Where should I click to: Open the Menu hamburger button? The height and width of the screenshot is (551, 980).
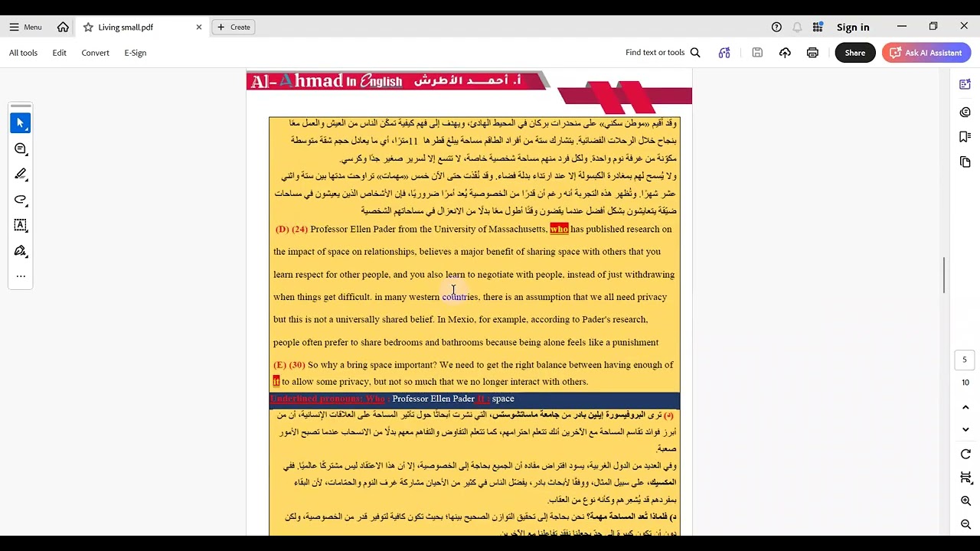tap(25, 27)
